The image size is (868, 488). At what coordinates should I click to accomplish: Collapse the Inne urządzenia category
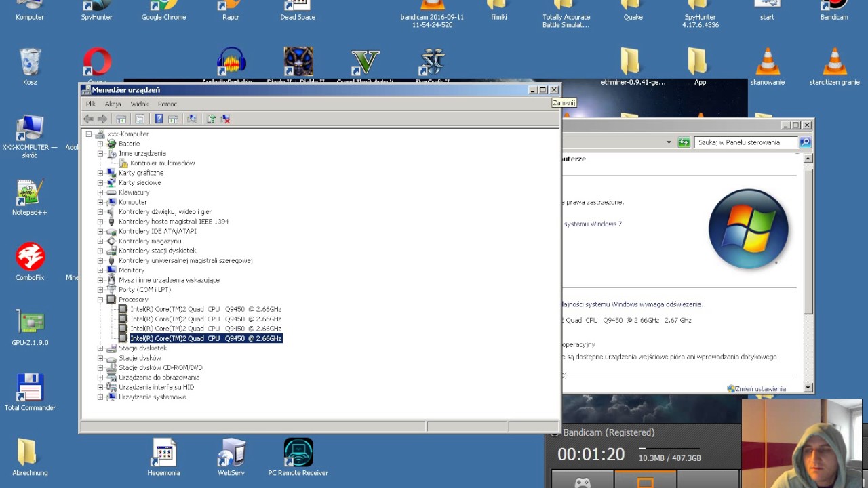pyautogui.click(x=100, y=153)
